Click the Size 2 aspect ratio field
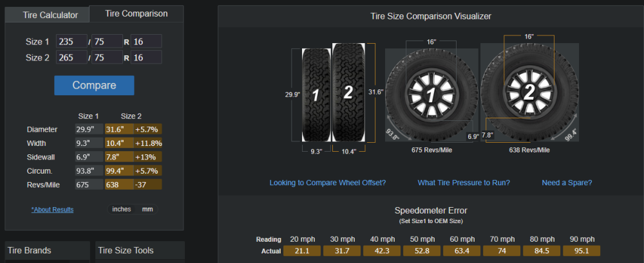 (107, 57)
